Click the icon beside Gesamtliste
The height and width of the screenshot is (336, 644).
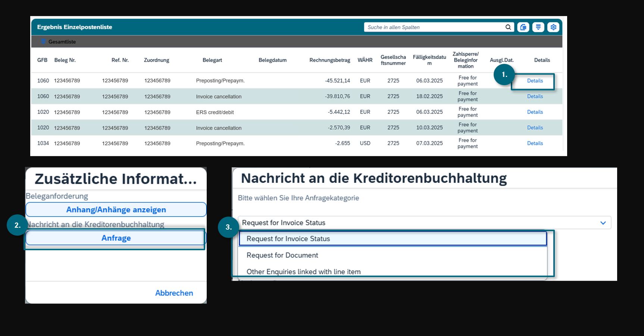click(x=43, y=41)
